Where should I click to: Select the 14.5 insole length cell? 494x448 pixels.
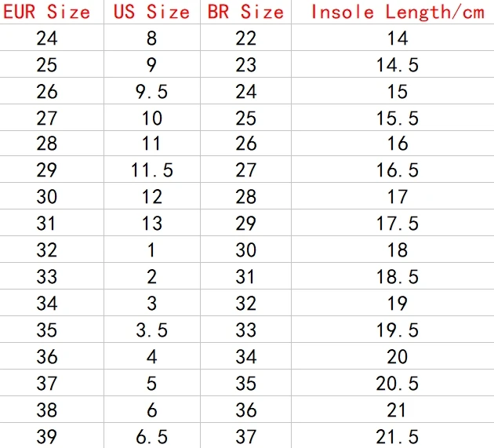click(x=398, y=65)
